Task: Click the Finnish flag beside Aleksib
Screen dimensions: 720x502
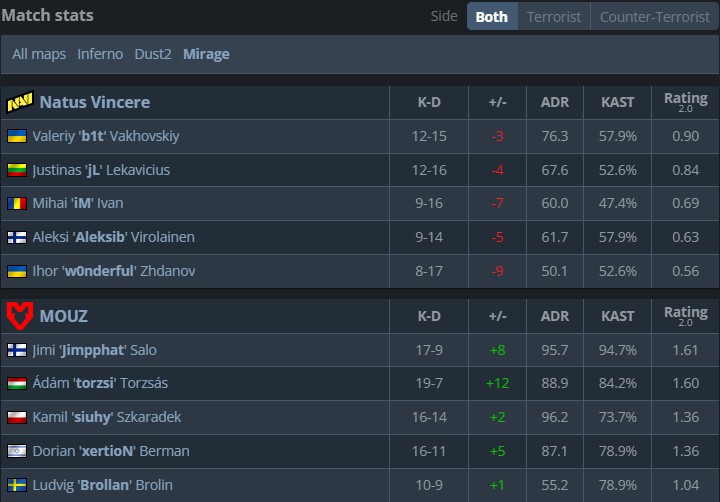Action: (x=17, y=238)
